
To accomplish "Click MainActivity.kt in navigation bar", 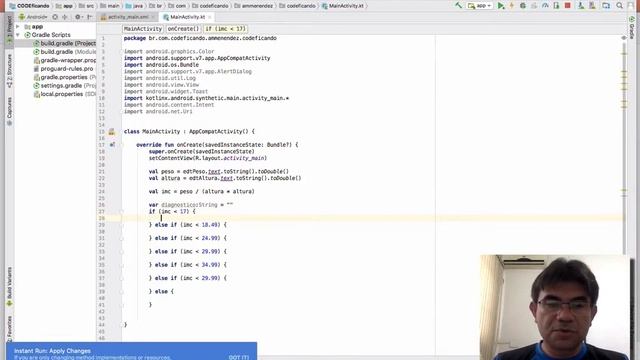I will tap(343, 6).
